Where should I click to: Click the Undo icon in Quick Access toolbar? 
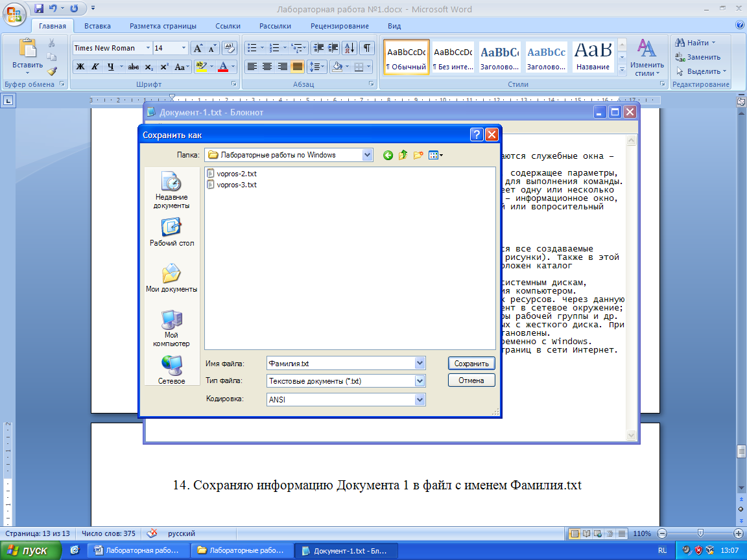53,8
